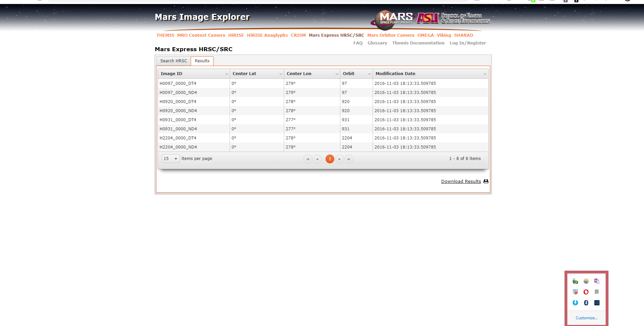The height and width of the screenshot is (326, 644).
Task: Go to the next results page
Action: click(x=340, y=159)
